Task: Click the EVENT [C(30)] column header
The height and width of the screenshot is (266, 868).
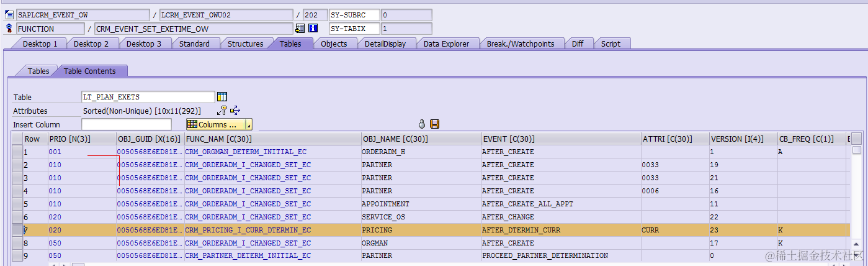Action: click(562, 139)
